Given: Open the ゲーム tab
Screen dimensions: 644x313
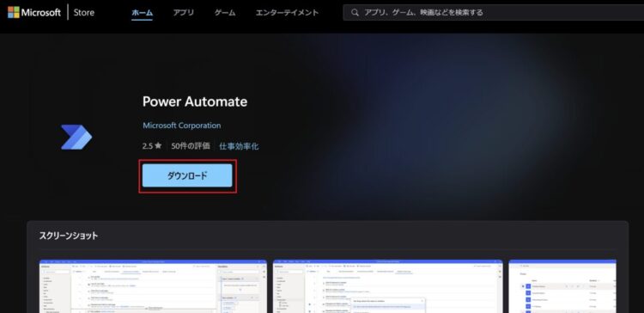Looking at the screenshot, I should pos(225,13).
